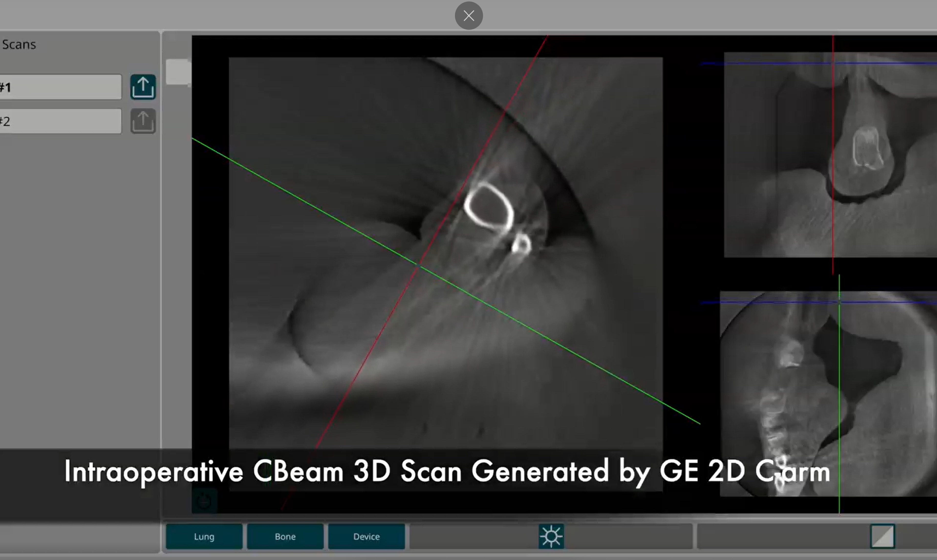Click the sun brightness icon
937x560 pixels.
tap(551, 536)
